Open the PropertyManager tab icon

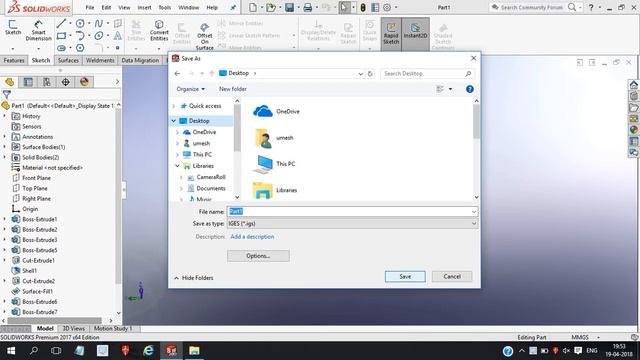(x=28, y=82)
